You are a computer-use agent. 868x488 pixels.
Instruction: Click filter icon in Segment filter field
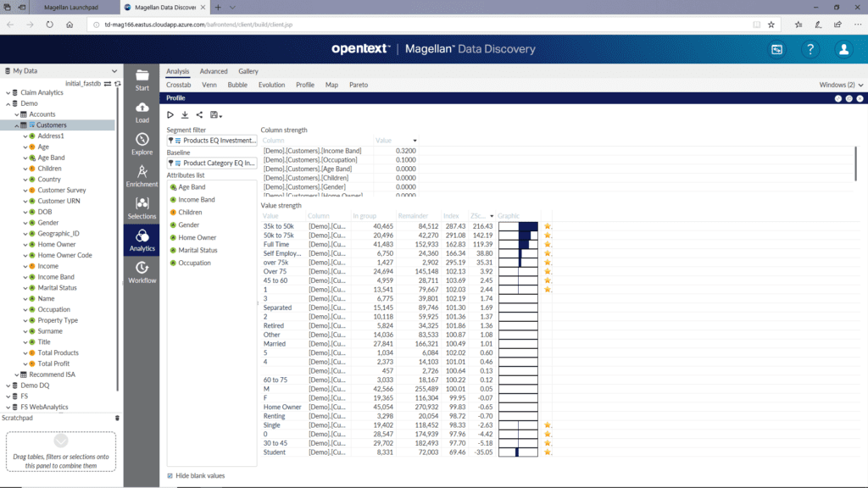pyautogui.click(x=170, y=141)
